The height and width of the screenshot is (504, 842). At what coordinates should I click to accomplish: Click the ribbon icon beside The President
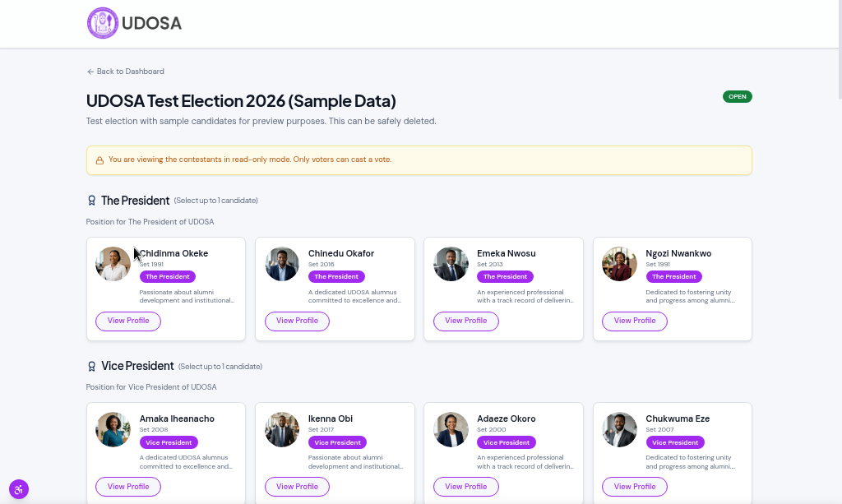(91, 201)
